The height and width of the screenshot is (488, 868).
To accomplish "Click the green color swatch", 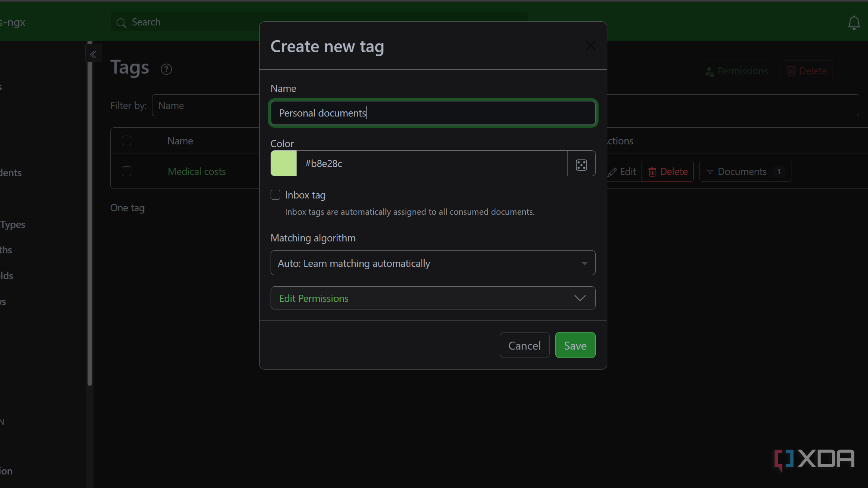I will pyautogui.click(x=283, y=163).
